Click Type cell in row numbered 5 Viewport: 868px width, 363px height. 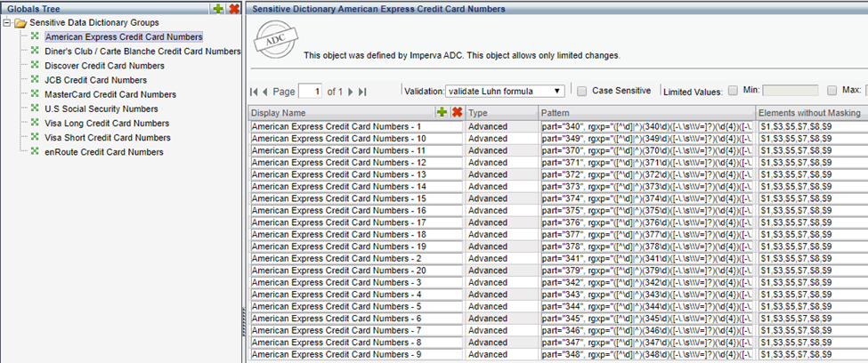point(502,307)
